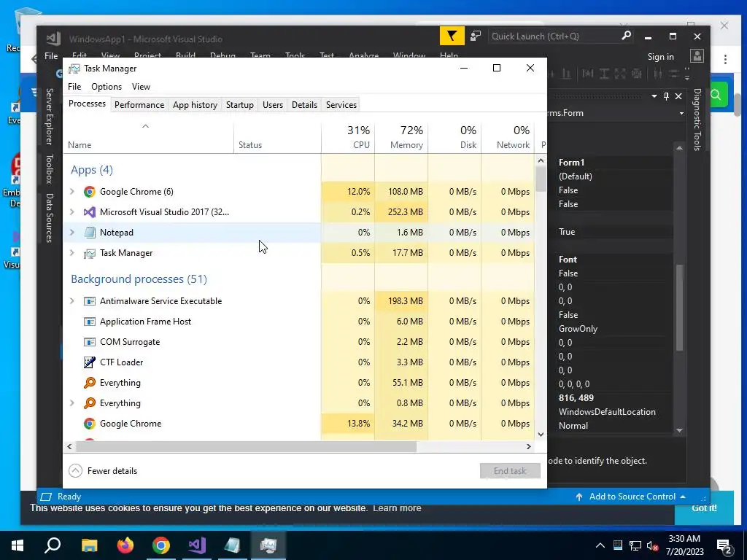Click Add to Source Control in status bar
The image size is (747, 560).
click(x=632, y=497)
